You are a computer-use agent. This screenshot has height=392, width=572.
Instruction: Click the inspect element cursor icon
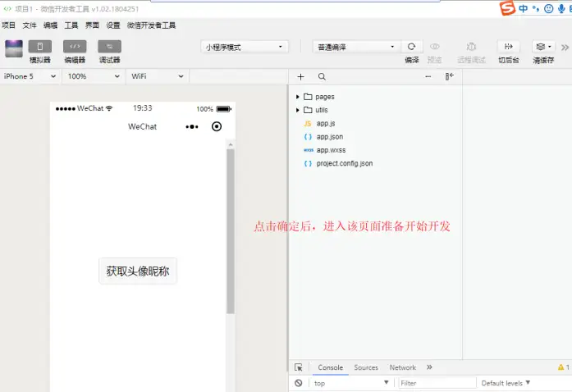tap(299, 367)
